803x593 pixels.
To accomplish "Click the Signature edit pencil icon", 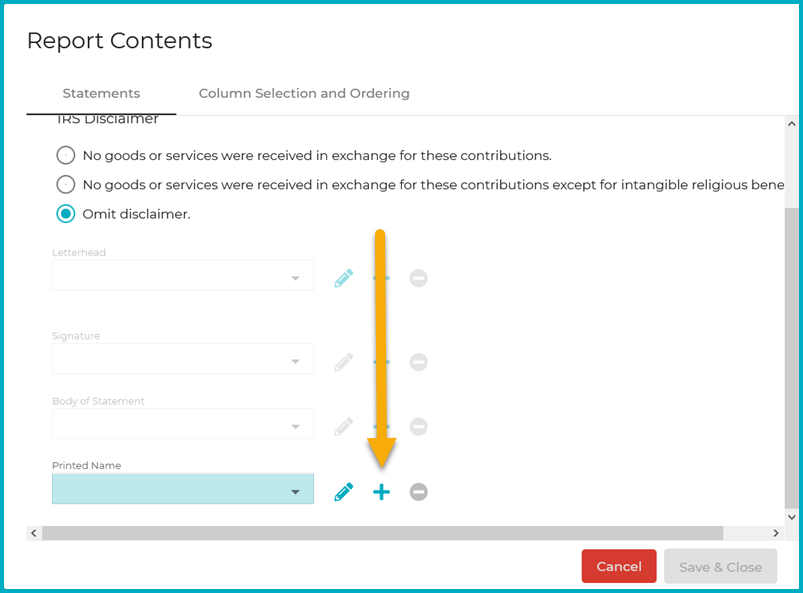I will pyautogui.click(x=344, y=362).
